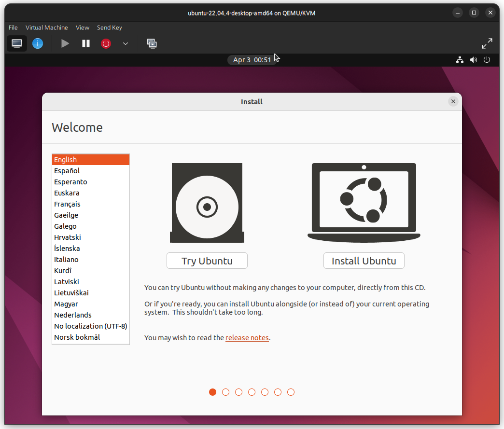504x429 pixels.
Task: Open VM snapshots manager icon
Action: click(x=152, y=43)
